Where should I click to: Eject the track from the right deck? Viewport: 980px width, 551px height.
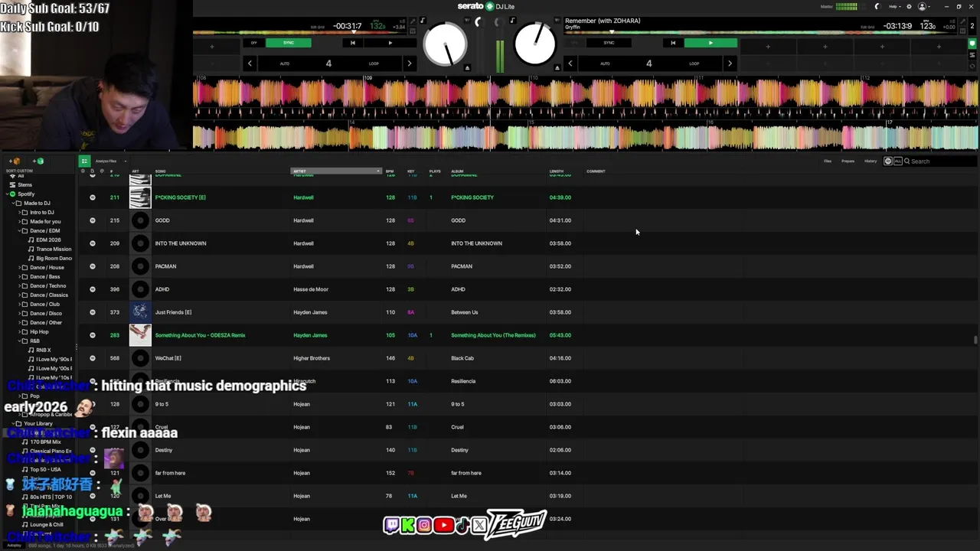(557, 67)
